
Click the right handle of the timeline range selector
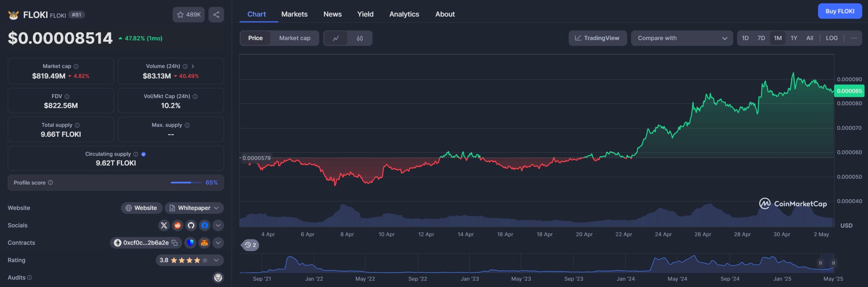[x=833, y=263]
